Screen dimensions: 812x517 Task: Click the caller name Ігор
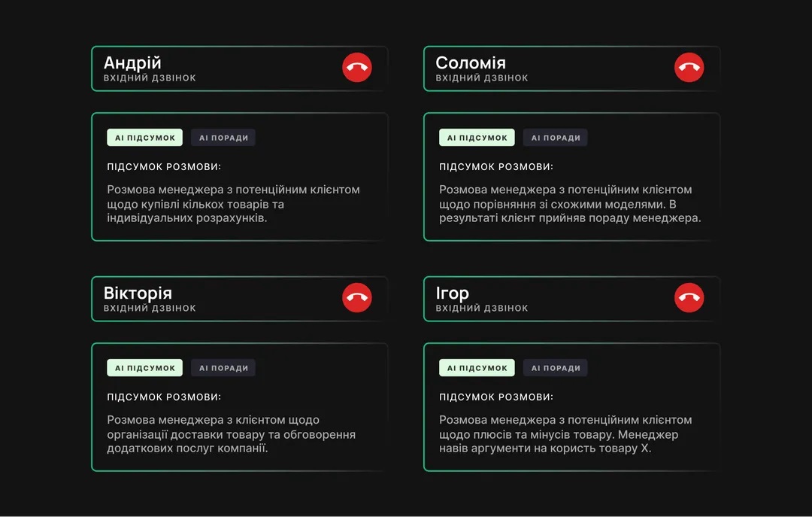[452, 293]
